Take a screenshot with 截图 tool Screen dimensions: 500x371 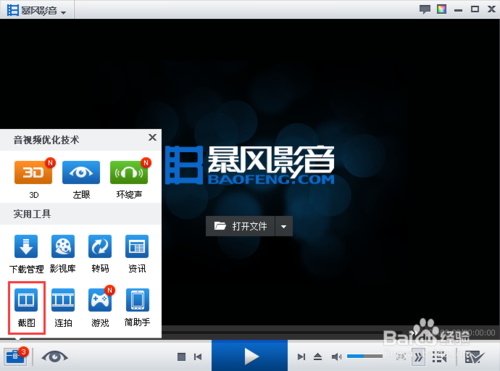tap(26, 300)
